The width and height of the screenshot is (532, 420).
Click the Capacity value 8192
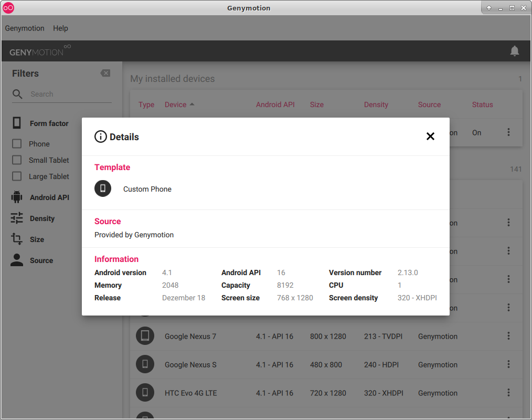285,285
